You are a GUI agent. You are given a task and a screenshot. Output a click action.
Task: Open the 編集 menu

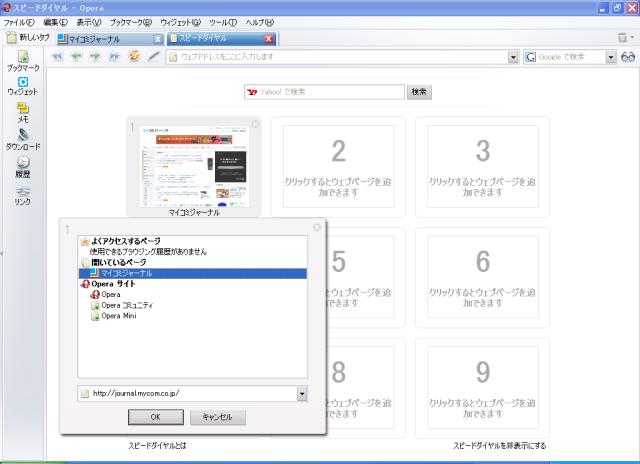[x=56, y=22]
